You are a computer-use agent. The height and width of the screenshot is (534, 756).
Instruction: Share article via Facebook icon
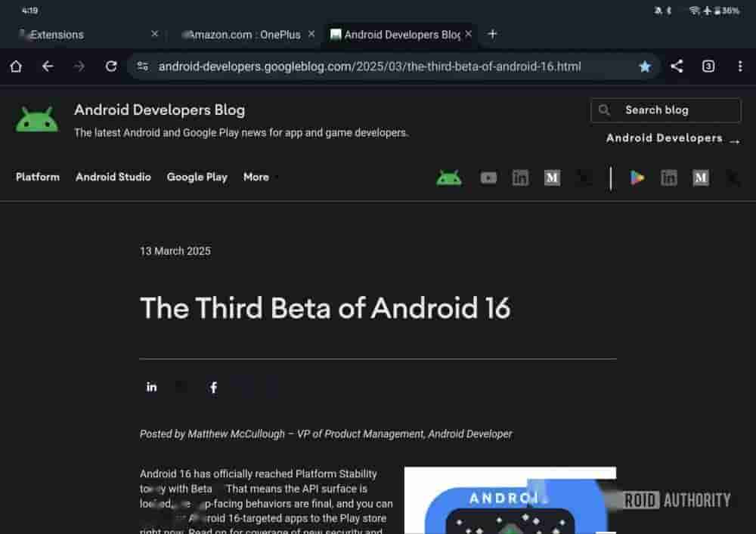213,387
